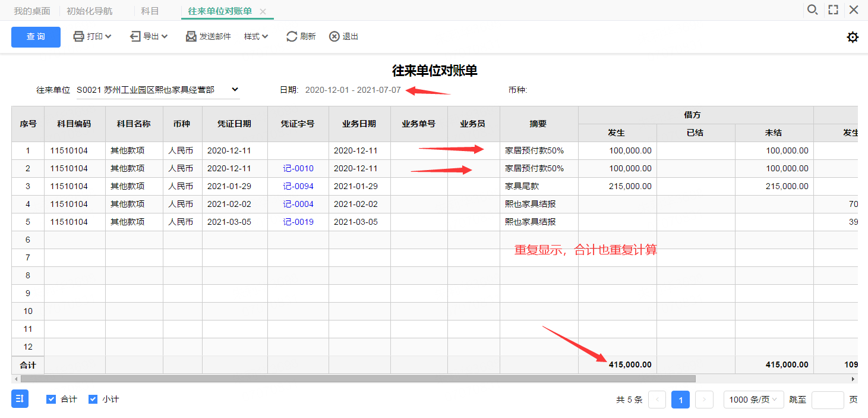Go to previous page arrow

657,400
